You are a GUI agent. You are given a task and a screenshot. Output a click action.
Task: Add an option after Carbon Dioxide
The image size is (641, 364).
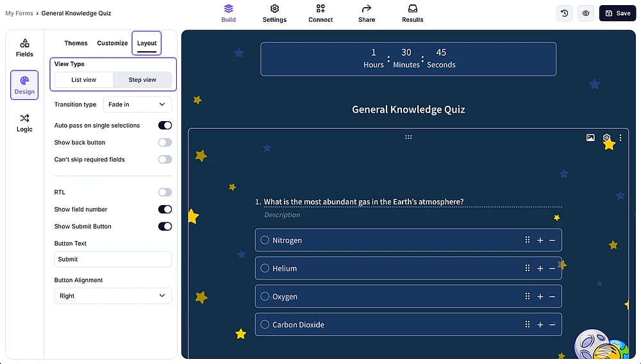click(x=540, y=325)
